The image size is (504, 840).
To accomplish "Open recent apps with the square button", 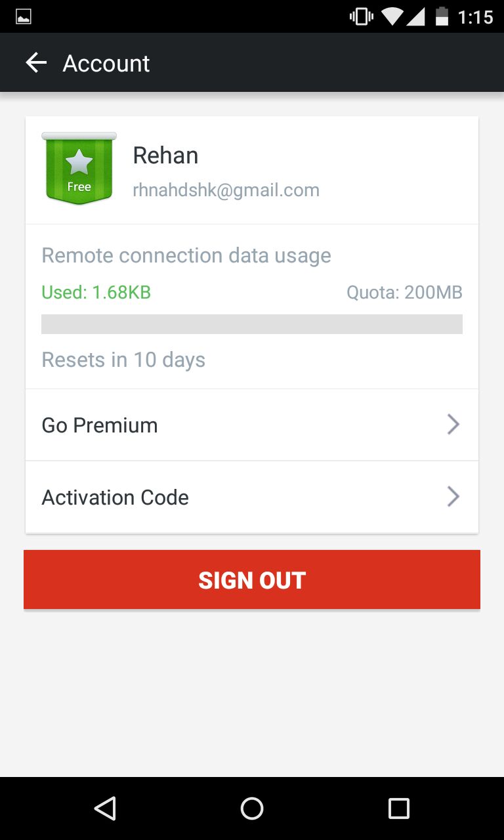I will 398,808.
